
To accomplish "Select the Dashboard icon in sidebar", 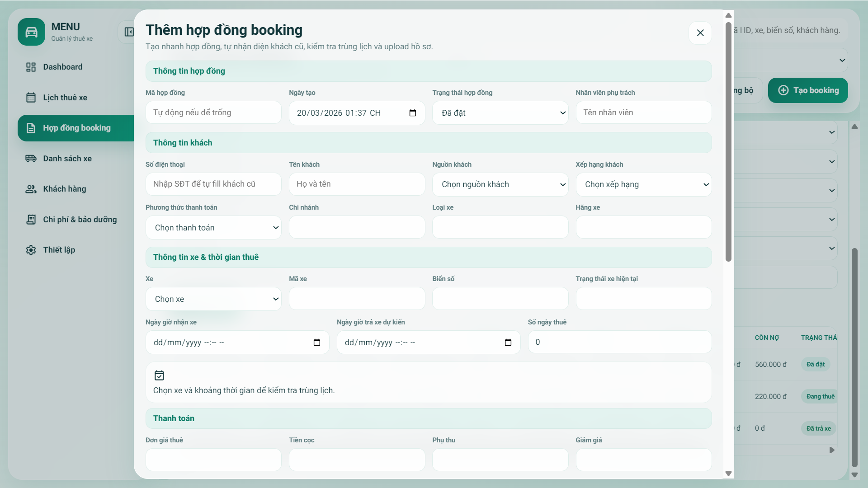I will click(x=30, y=66).
